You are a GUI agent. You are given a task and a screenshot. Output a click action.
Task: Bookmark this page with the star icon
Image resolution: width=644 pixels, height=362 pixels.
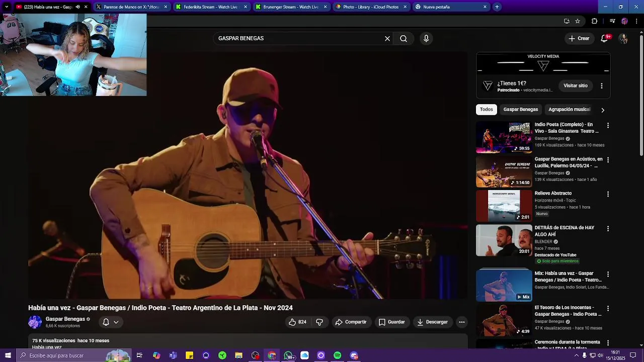(578, 21)
